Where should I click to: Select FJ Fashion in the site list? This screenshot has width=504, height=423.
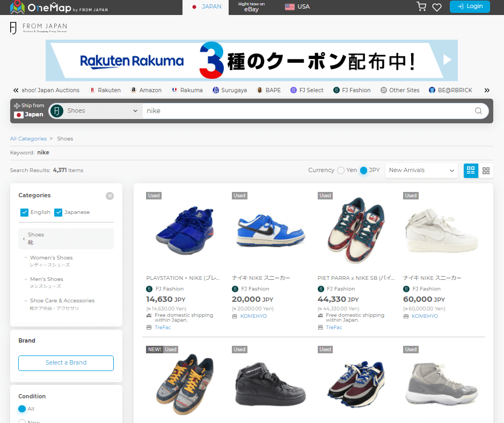(352, 90)
